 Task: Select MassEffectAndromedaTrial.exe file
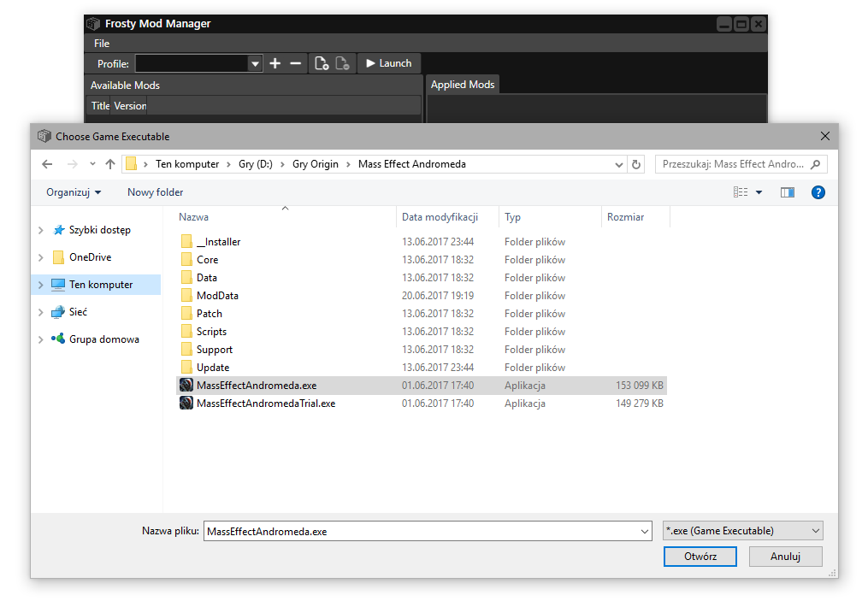click(422, 404)
